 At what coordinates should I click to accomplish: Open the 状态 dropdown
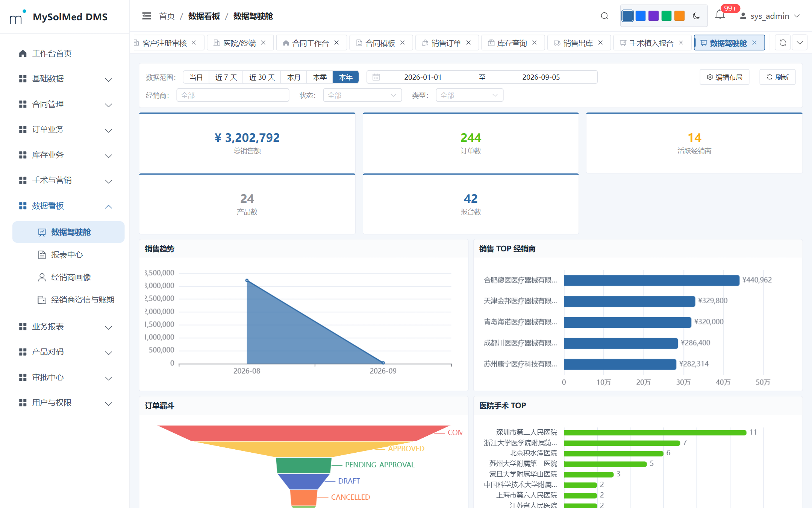[x=362, y=95]
